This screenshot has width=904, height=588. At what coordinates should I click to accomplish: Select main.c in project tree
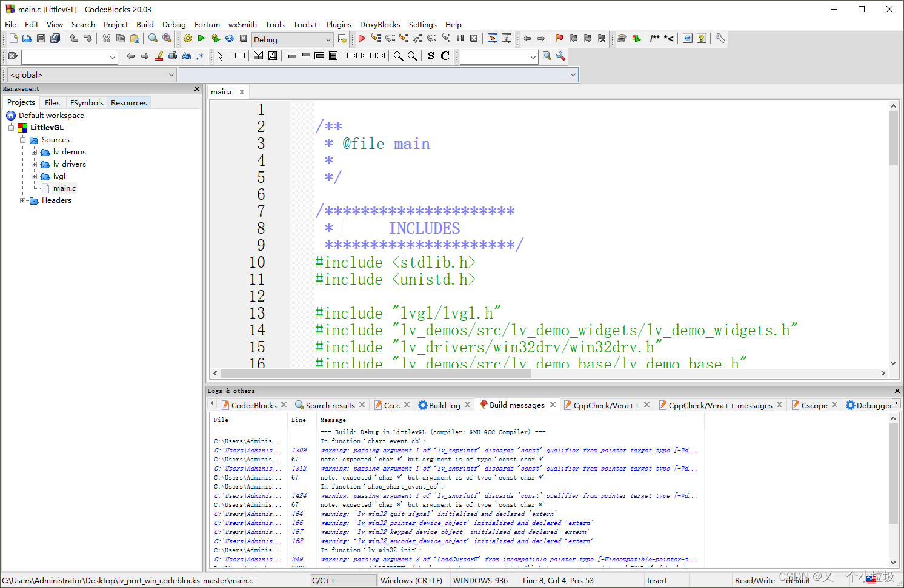click(x=64, y=188)
